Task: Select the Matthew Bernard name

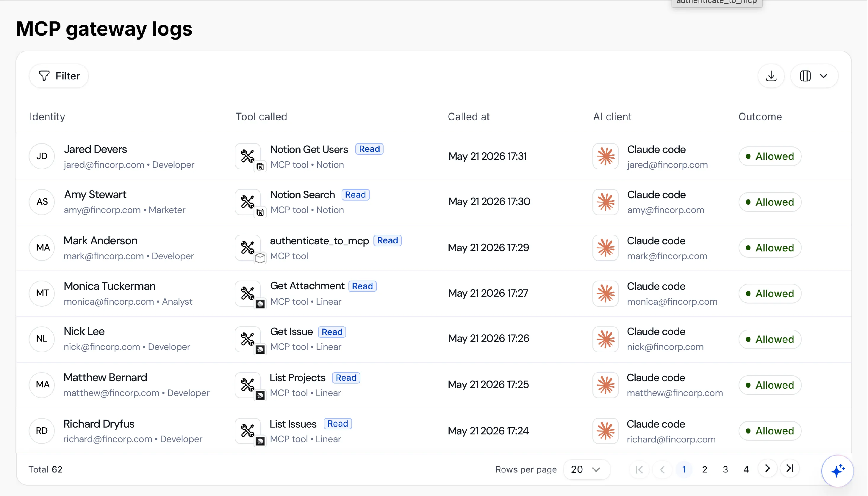Action: [x=105, y=378]
